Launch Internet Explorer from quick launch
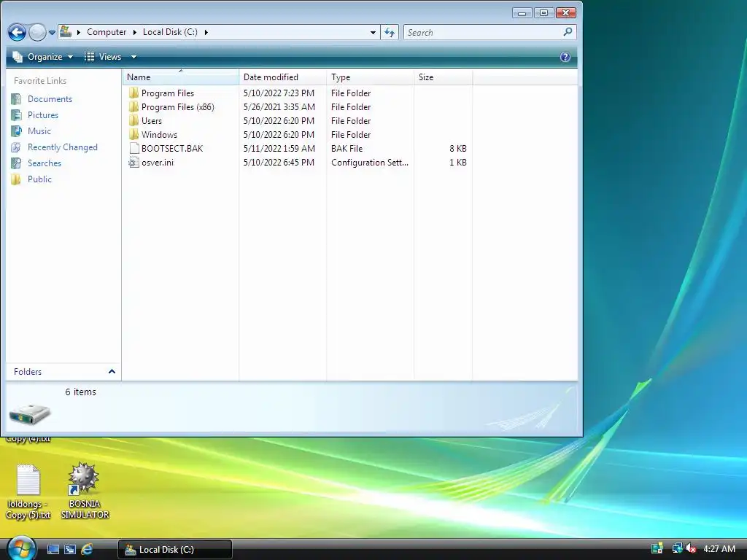The width and height of the screenshot is (747, 560). coord(87,550)
